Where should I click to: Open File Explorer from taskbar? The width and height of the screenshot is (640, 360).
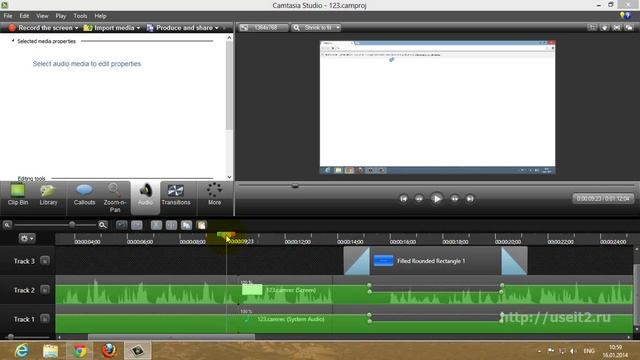coord(50,351)
